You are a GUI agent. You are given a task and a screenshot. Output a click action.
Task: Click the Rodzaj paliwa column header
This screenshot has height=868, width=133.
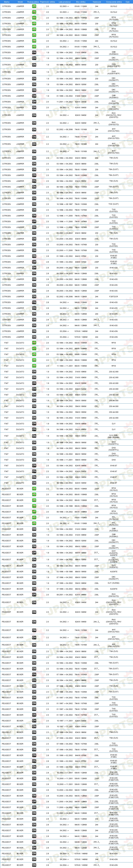33,2
